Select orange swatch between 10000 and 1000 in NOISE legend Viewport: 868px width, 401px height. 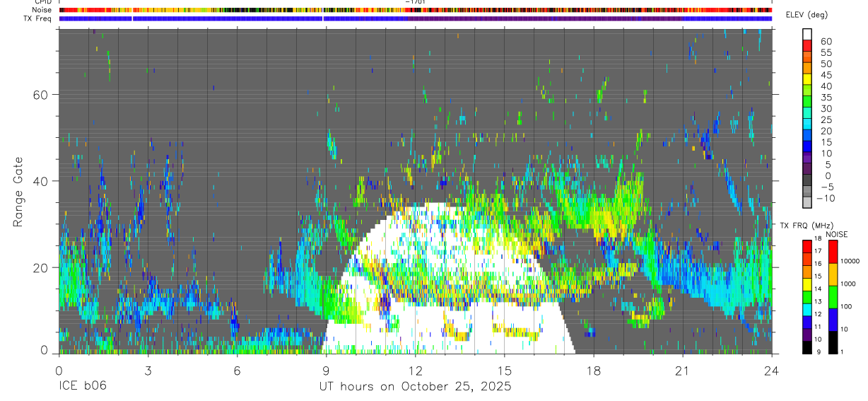click(833, 274)
